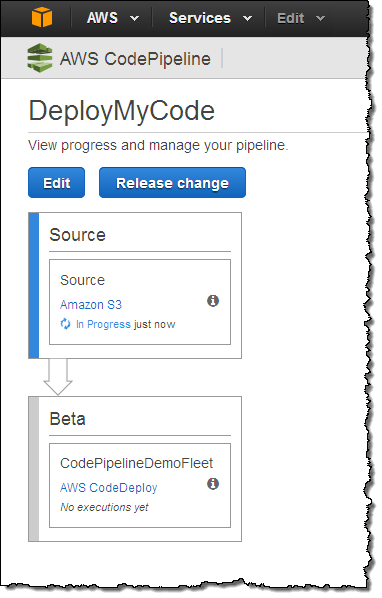Image resolution: width=382 pixels, height=598 pixels.
Task: Click the blue Edit pipeline button
Action: pyautogui.click(x=56, y=183)
